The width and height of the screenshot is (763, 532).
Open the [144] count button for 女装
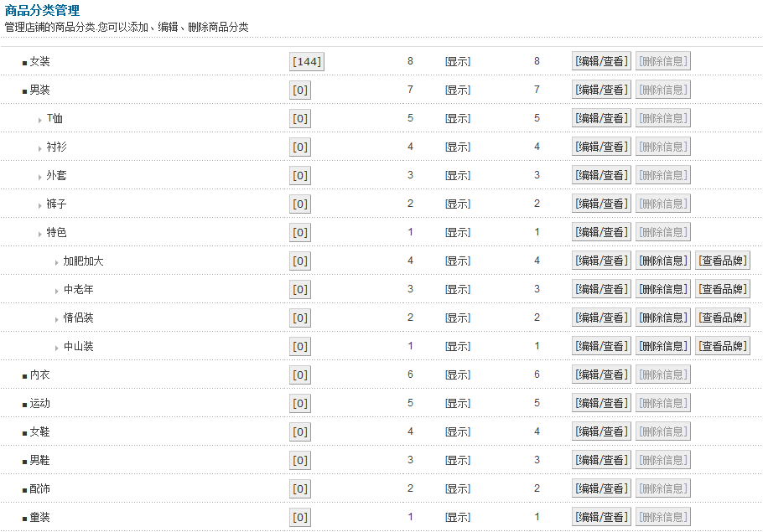[306, 61]
